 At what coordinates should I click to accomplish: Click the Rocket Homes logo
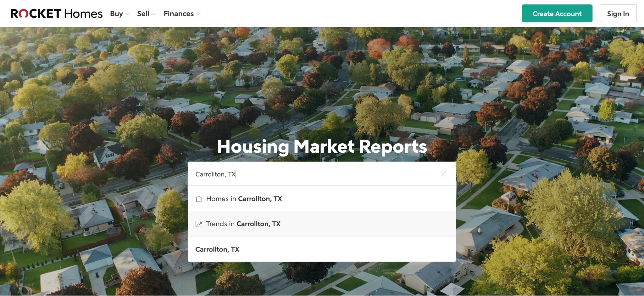(56, 13)
